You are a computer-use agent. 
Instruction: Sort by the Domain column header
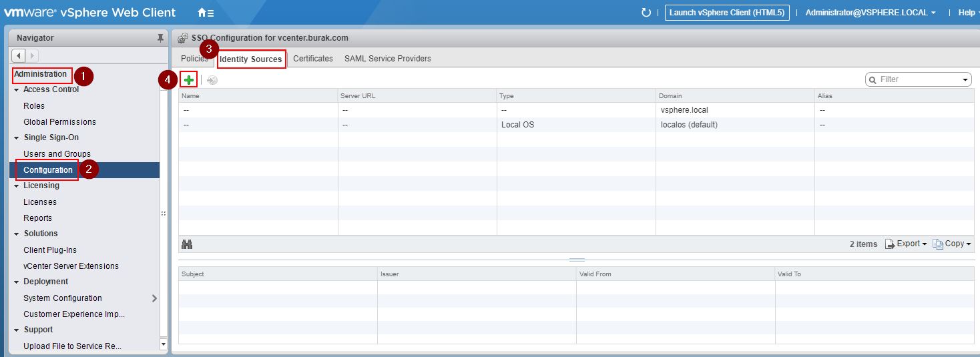point(735,95)
